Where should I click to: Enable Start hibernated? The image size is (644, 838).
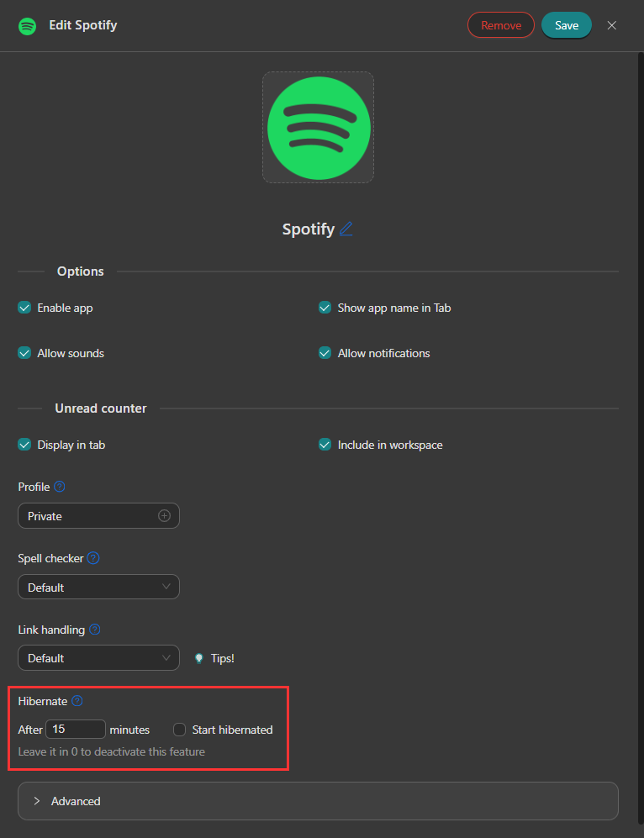(x=180, y=730)
